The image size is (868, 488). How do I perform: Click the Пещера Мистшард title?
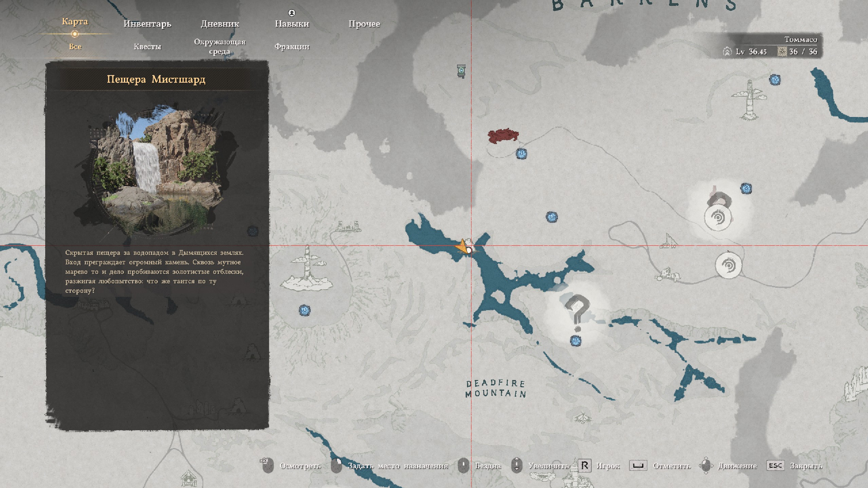click(x=156, y=80)
